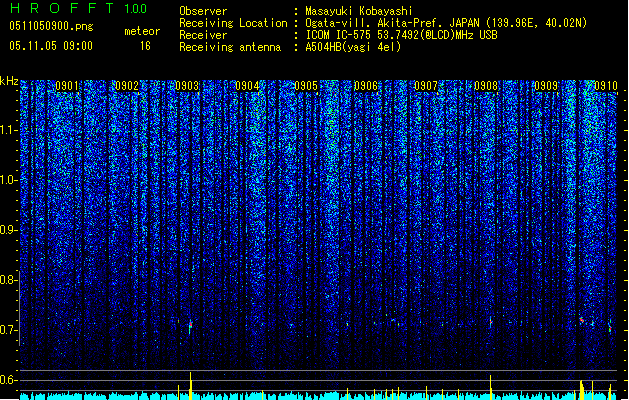
Task: Click the Observer label
Action: click(203, 11)
